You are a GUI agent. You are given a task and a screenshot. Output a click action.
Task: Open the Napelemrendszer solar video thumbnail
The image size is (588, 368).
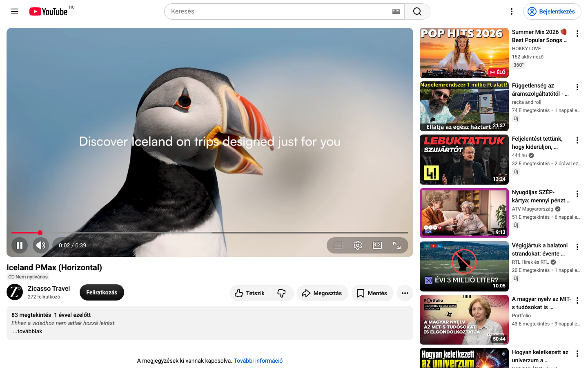click(x=464, y=106)
